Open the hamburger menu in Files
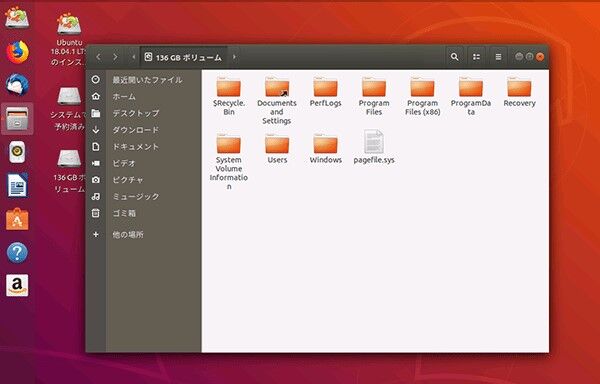 498,57
